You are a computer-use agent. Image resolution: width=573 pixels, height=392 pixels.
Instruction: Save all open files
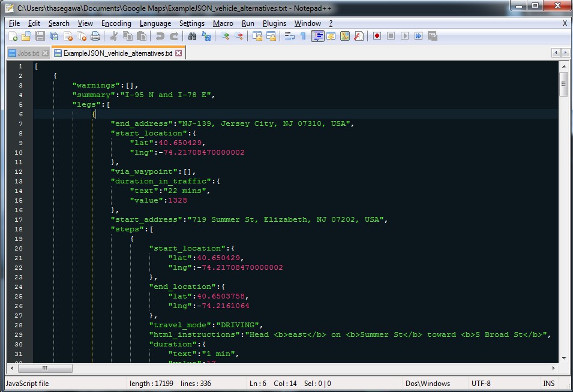click(54, 36)
